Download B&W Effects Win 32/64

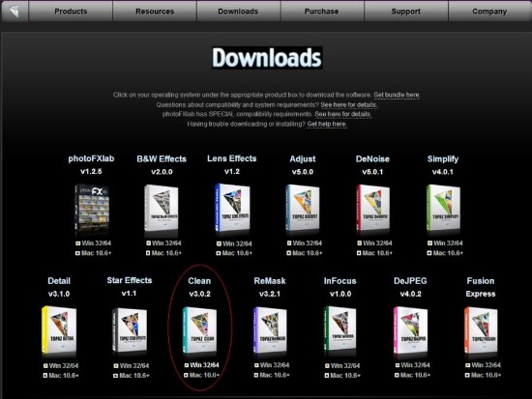click(x=163, y=243)
